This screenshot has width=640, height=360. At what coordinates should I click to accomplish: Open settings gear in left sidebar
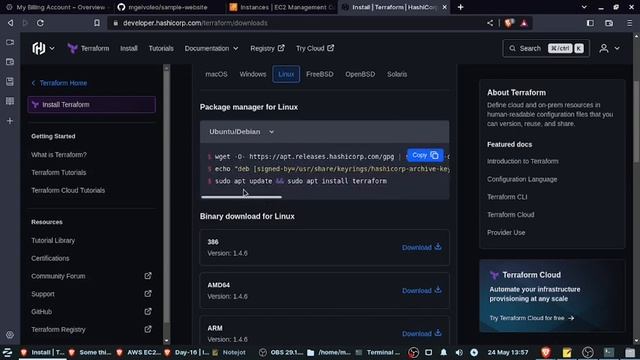(x=10, y=335)
